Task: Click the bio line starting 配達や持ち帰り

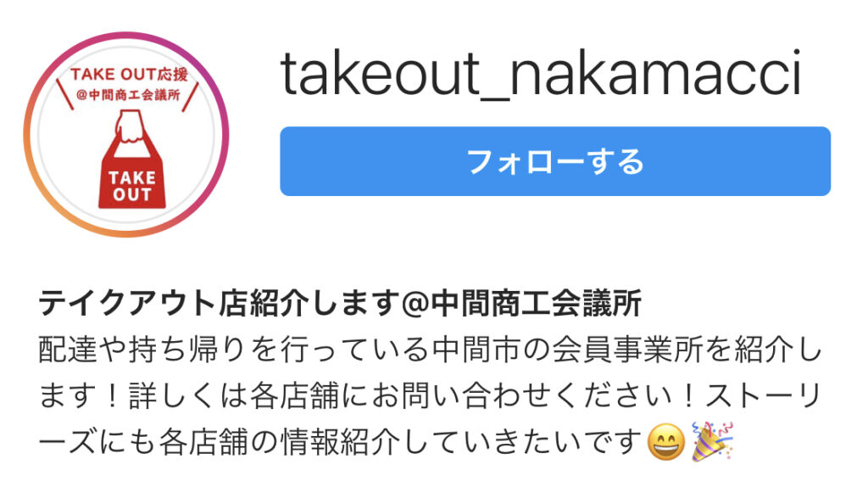Action: point(430,350)
